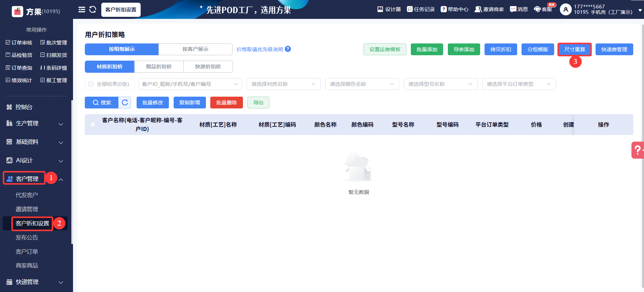This screenshot has width=644, height=292.
Task: Open the 消息 messages
Action: click(519, 9)
